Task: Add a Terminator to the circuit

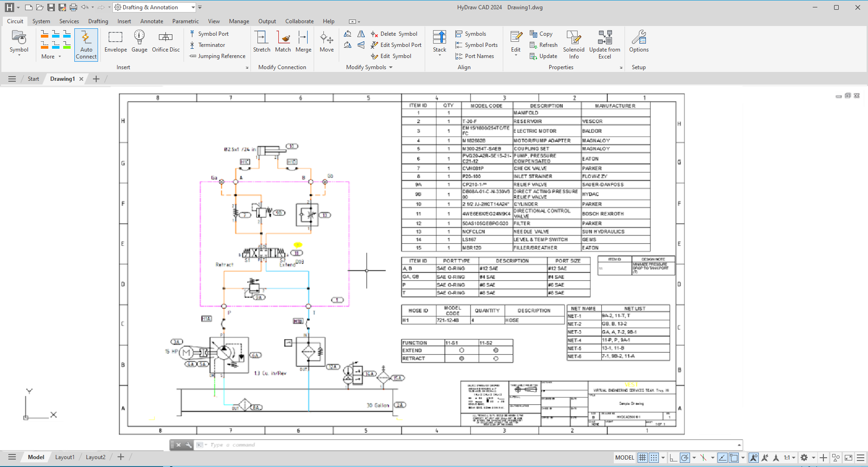Action: tap(207, 45)
